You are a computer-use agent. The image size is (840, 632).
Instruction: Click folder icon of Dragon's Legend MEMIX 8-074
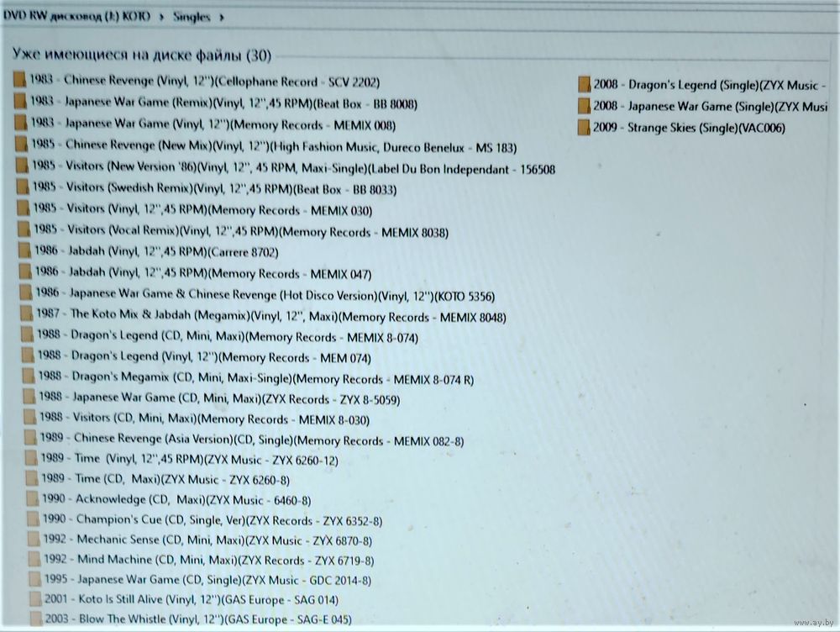(x=27, y=334)
